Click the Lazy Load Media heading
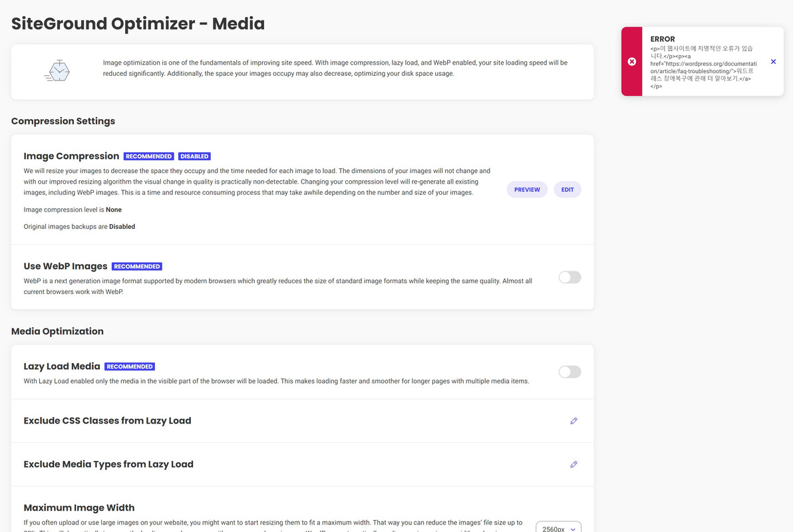The height and width of the screenshot is (532, 793). coord(62,366)
